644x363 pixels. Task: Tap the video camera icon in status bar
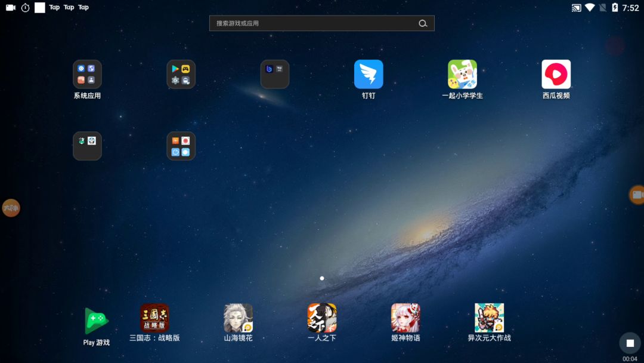(x=11, y=7)
